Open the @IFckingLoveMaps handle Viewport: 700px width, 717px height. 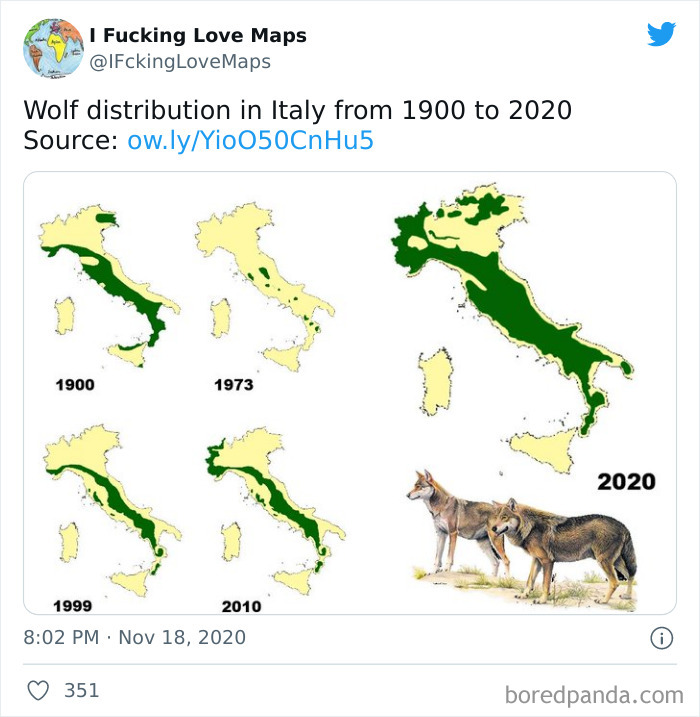point(180,62)
